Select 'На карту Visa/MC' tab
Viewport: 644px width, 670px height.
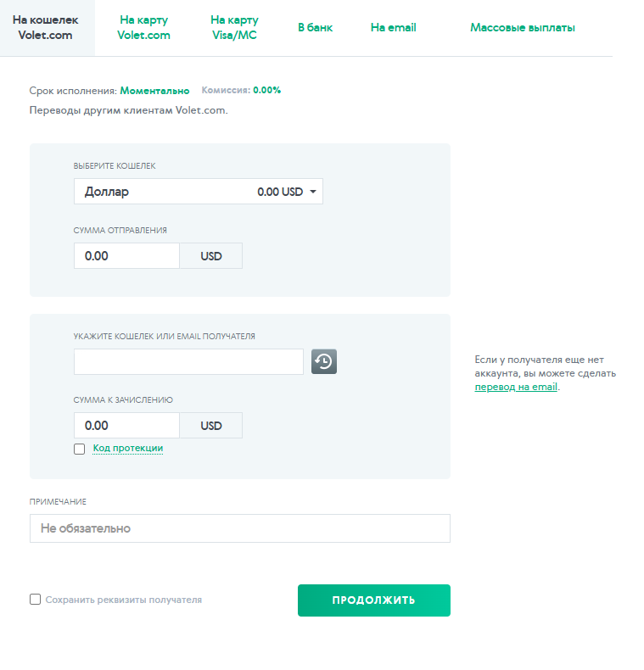(234, 27)
